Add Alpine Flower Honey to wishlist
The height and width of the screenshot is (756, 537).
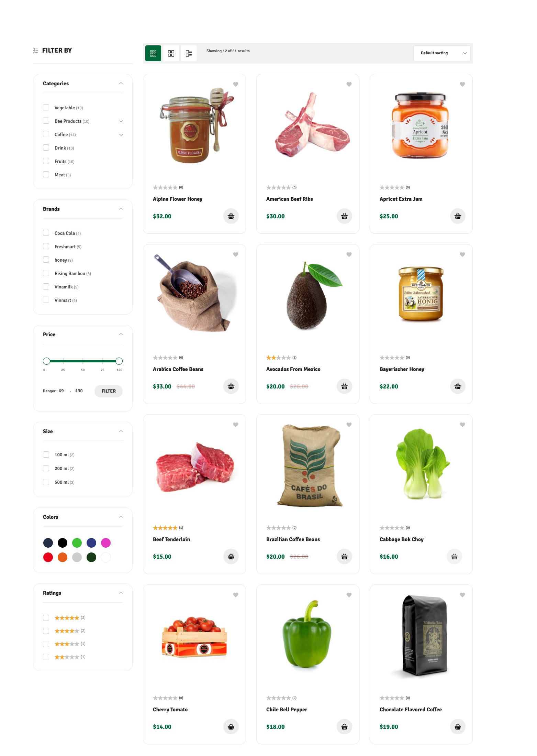coord(236,84)
